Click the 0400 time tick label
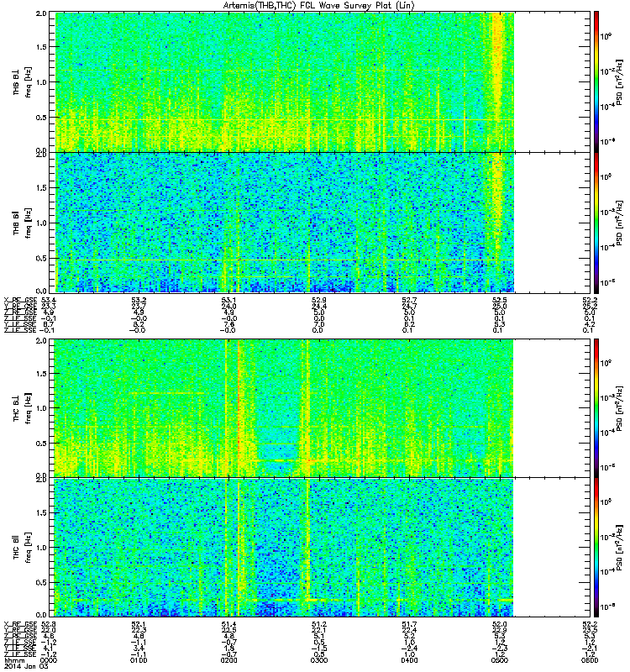The width and height of the screenshot is (630, 672). pos(409,660)
